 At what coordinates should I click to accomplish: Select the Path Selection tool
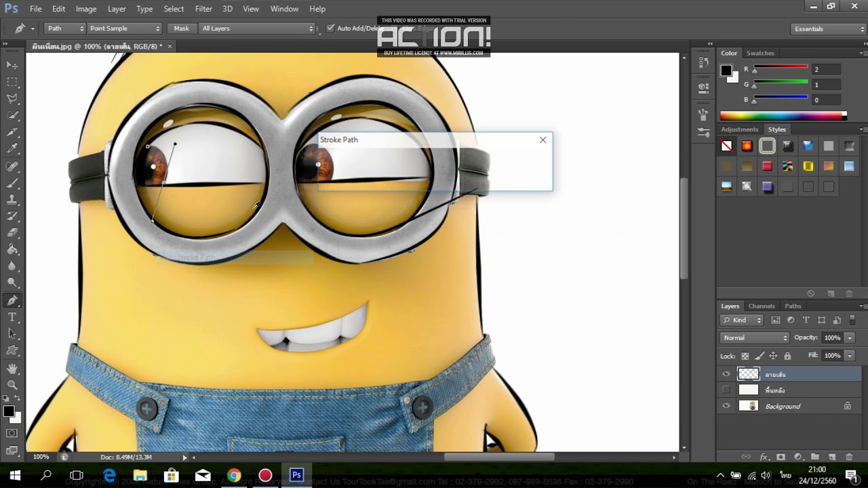pyautogui.click(x=12, y=334)
